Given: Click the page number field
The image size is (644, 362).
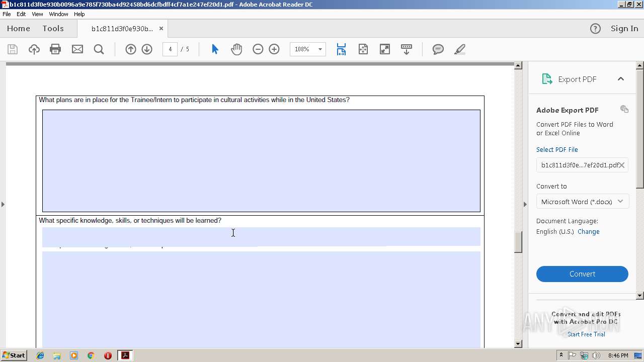Looking at the screenshot, I should (170, 49).
